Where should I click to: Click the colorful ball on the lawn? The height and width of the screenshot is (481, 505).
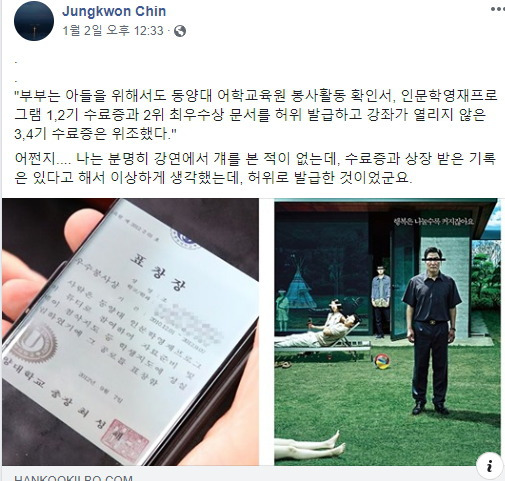click(x=383, y=361)
